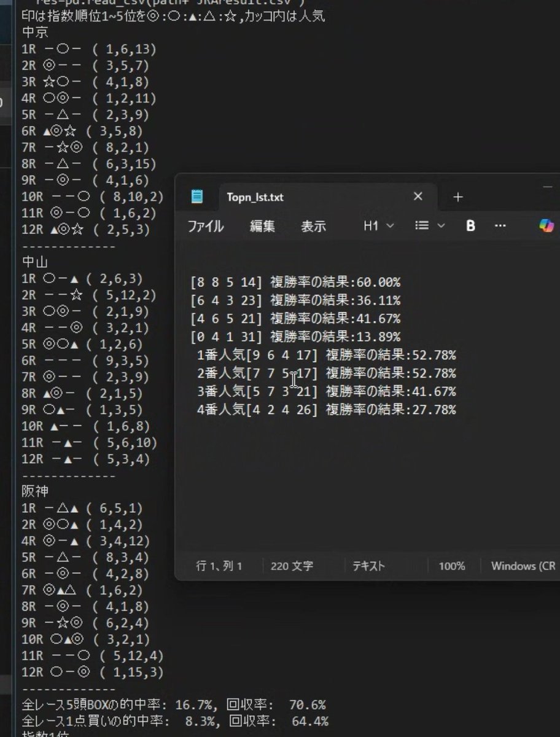Click the 阪神 heading in background output
Screen dimensions: 560x737
coord(35,492)
